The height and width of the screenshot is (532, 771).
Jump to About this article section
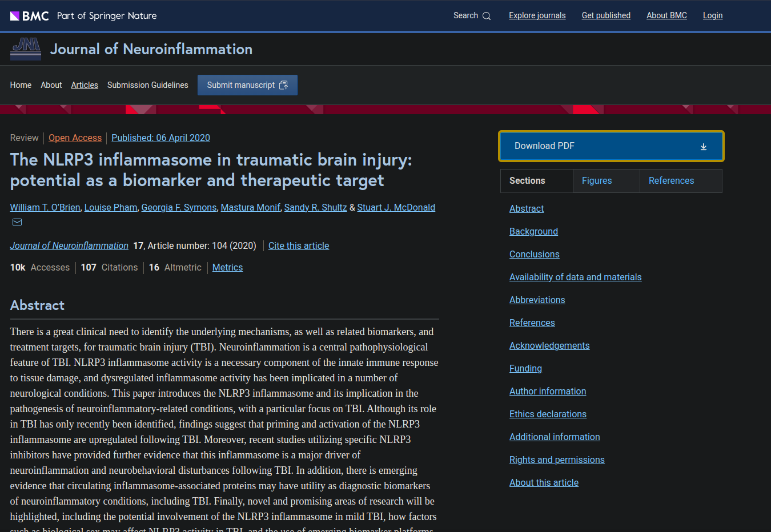[x=544, y=482]
